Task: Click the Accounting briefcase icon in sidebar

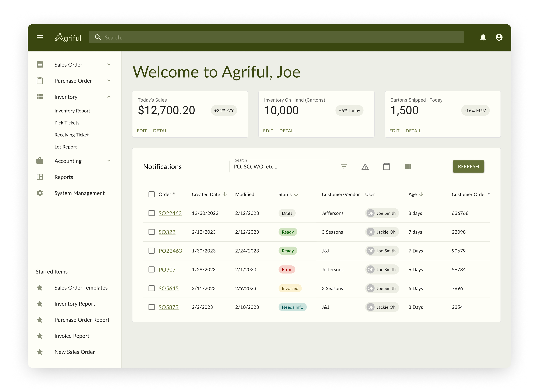Action: [40, 161]
